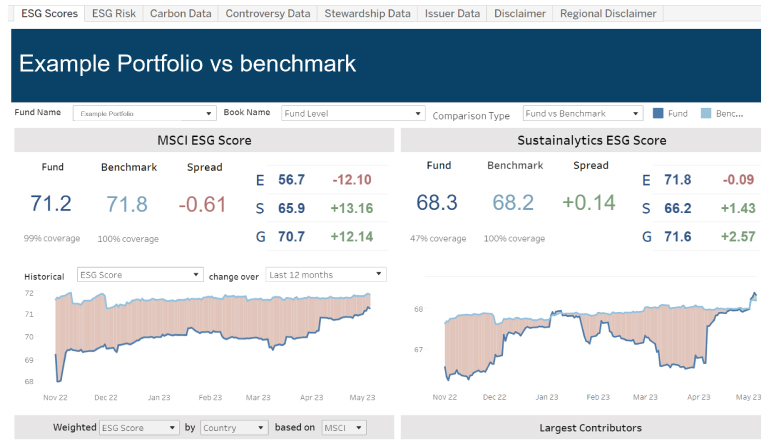770x446 pixels.
Task: Click the Largest Contributors header
Action: [580, 428]
